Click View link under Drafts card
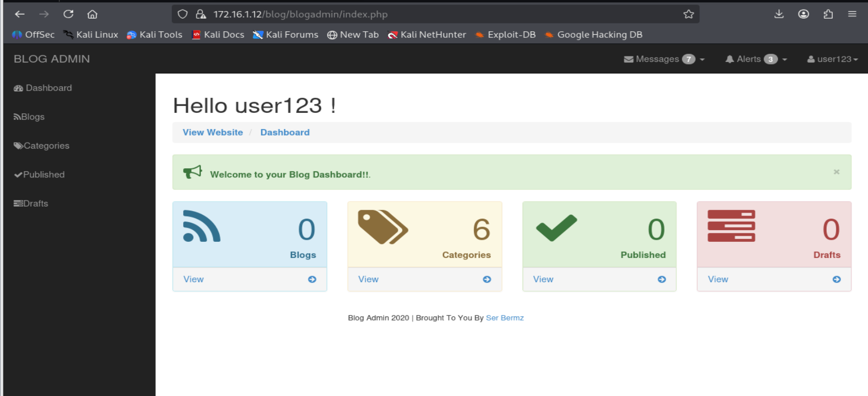868x396 pixels. pyautogui.click(x=717, y=279)
